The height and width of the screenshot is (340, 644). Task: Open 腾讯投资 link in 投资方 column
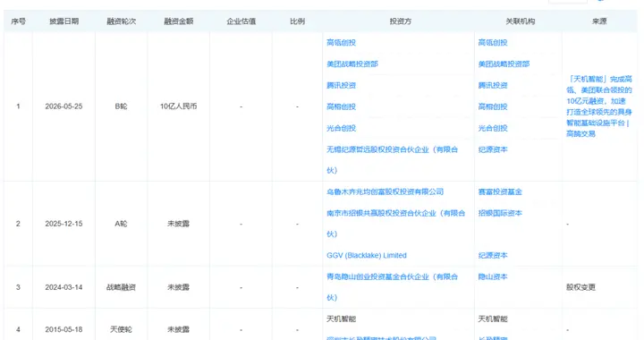(341, 85)
